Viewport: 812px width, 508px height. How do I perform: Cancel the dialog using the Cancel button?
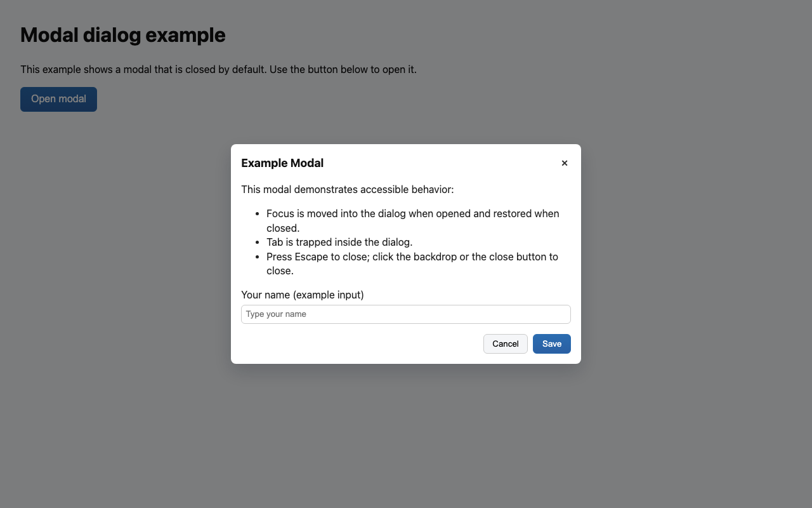(505, 344)
